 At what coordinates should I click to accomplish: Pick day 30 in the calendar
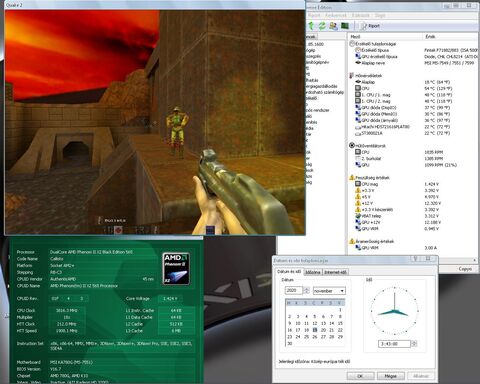289,343
